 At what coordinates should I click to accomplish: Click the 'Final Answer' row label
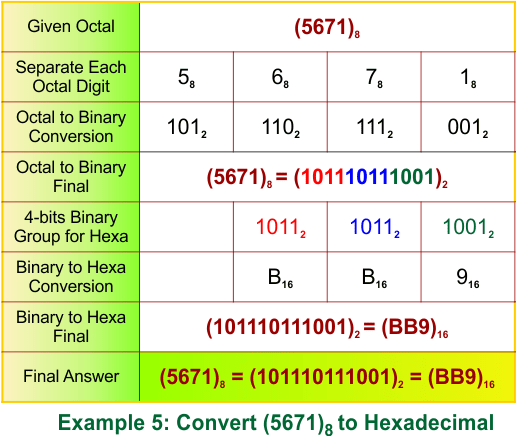tap(71, 376)
